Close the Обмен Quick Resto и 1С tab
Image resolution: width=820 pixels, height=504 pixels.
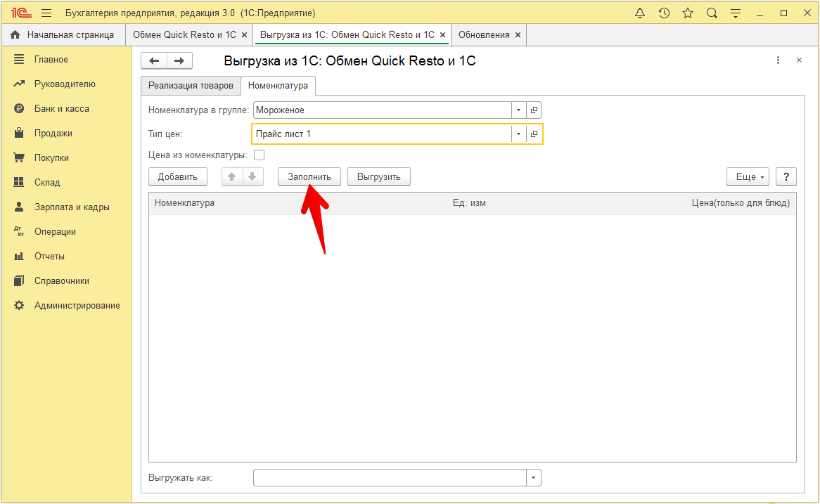click(x=244, y=35)
